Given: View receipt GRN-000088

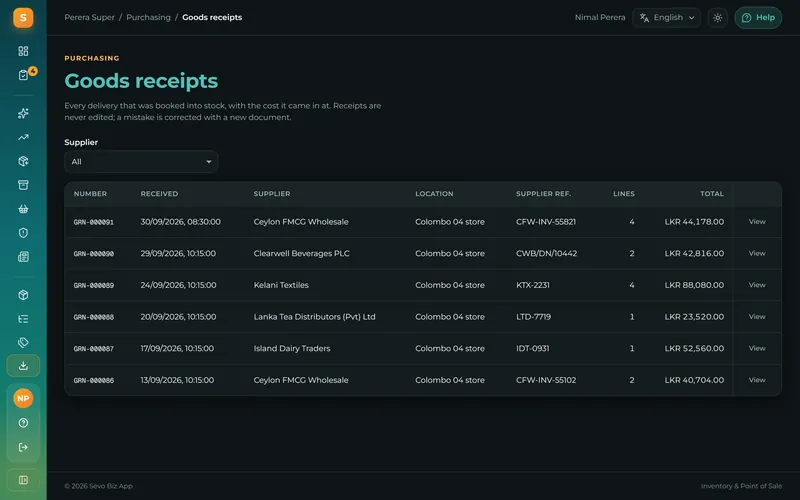Looking at the screenshot, I should [757, 317].
